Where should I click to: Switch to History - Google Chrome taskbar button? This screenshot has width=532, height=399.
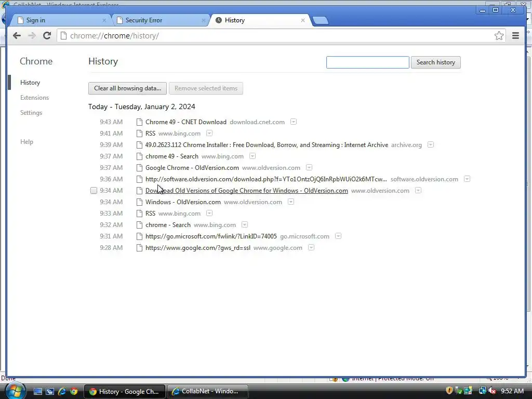[x=124, y=391]
